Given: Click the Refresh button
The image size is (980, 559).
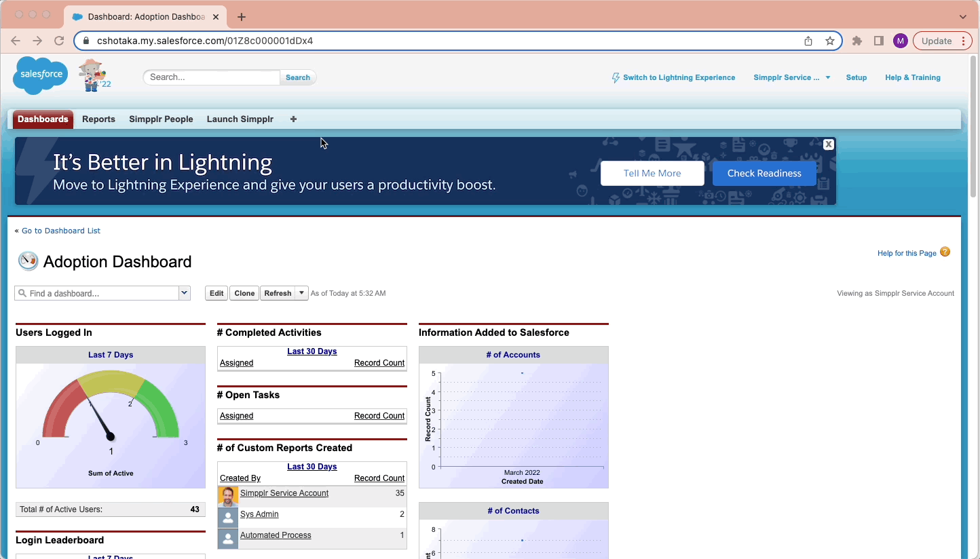Looking at the screenshot, I should 278,293.
